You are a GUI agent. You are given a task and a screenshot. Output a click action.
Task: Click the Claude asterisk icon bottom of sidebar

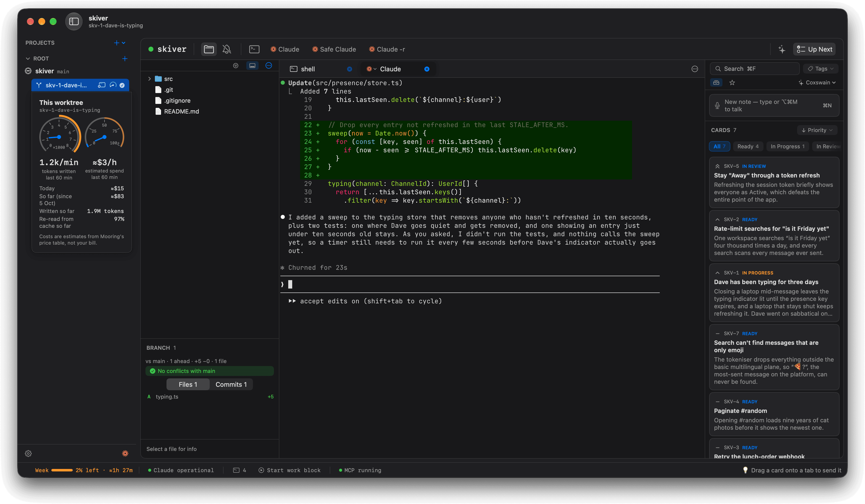pyautogui.click(x=125, y=454)
